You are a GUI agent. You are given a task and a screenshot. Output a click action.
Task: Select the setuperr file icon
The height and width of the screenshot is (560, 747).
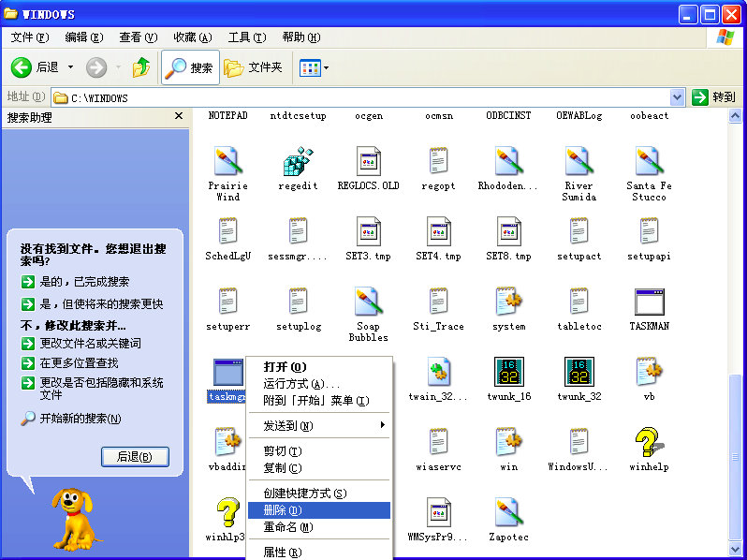227,301
